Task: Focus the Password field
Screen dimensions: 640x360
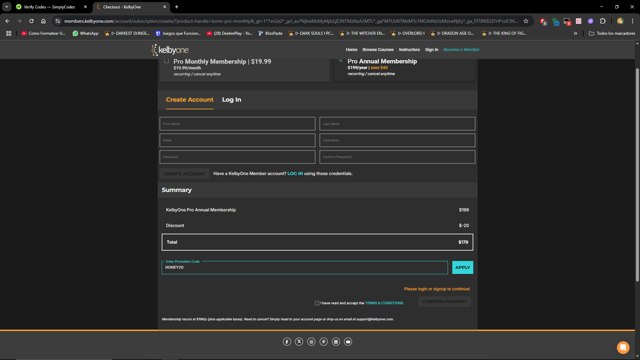Action: click(237, 157)
